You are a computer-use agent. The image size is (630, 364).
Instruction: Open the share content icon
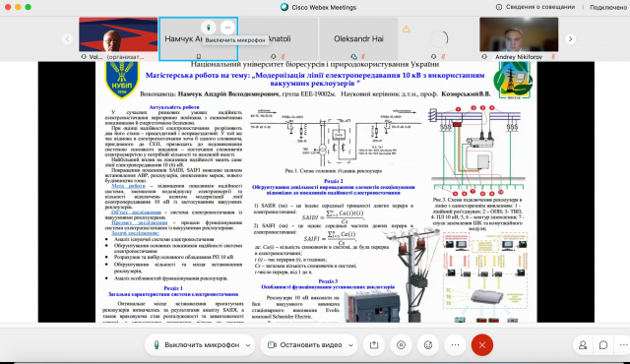(x=374, y=344)
